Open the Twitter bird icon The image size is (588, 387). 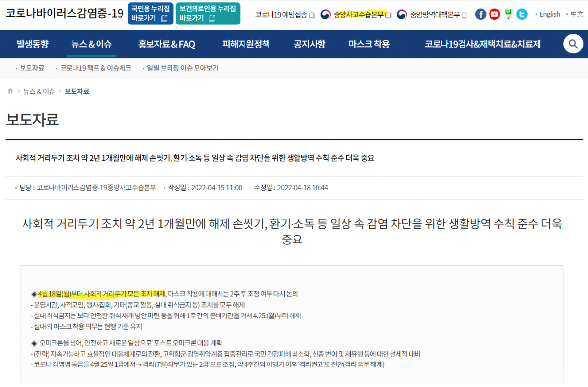click(522, 14)
